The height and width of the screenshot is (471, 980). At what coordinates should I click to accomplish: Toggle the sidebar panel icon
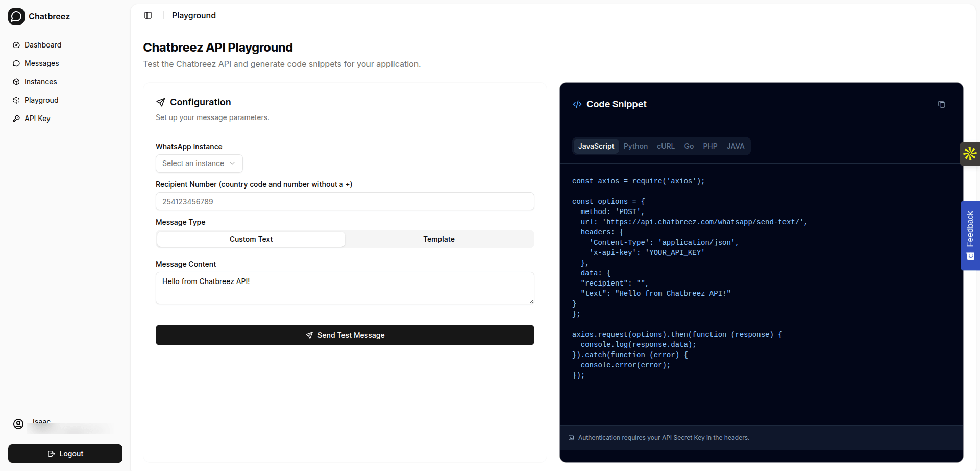(148, 15)
